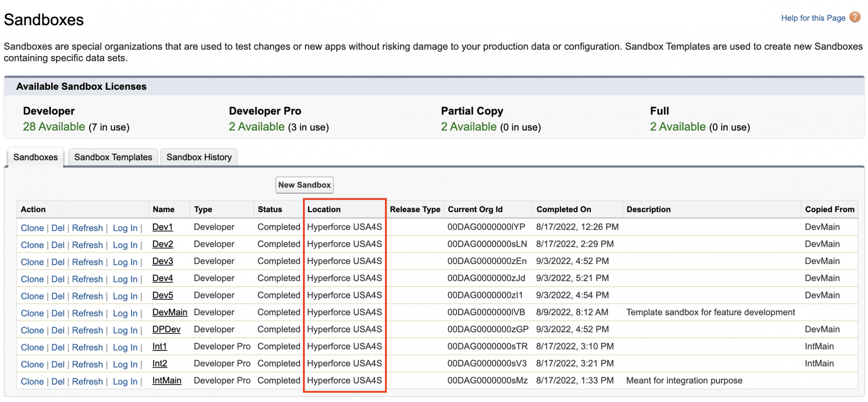Select the Sandboxes tab
868x402 pixels.
click(35, 157)
